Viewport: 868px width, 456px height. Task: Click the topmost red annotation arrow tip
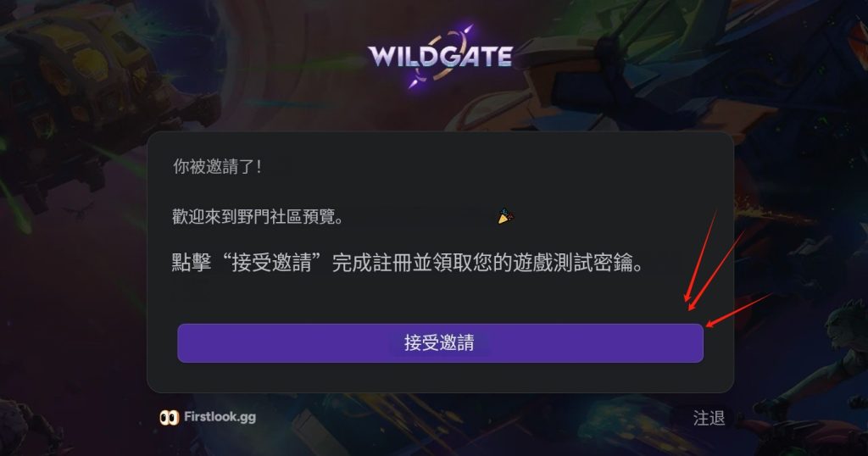click(x=687, y=298)
